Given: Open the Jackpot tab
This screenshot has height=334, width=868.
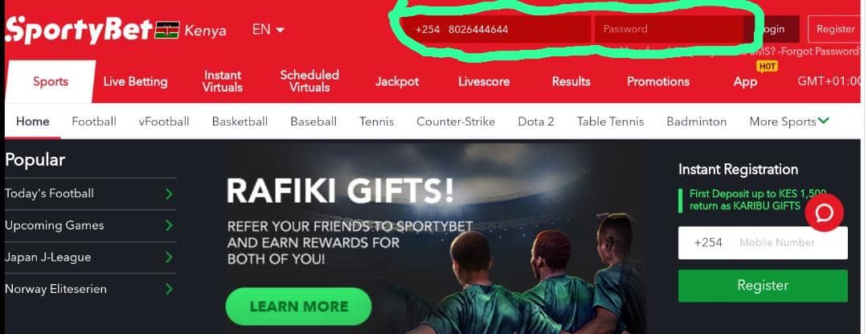Looking at the screenshot, I should coord(397,81).
